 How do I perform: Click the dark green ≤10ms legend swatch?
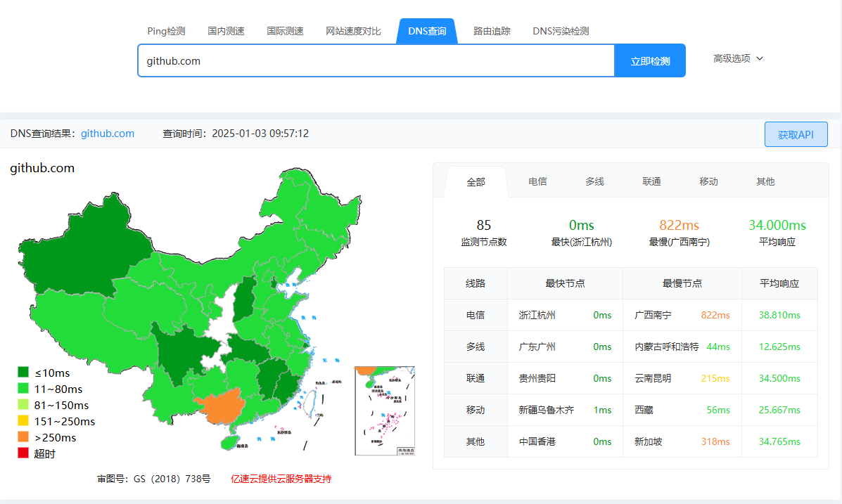click(23, 372)
